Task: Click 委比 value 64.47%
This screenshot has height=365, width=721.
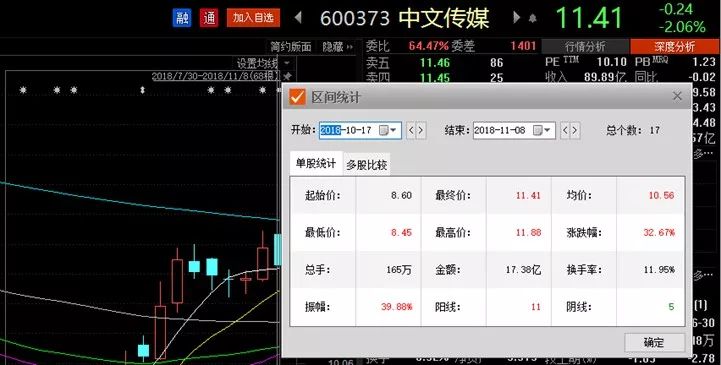Action: (x=429, y=46)
